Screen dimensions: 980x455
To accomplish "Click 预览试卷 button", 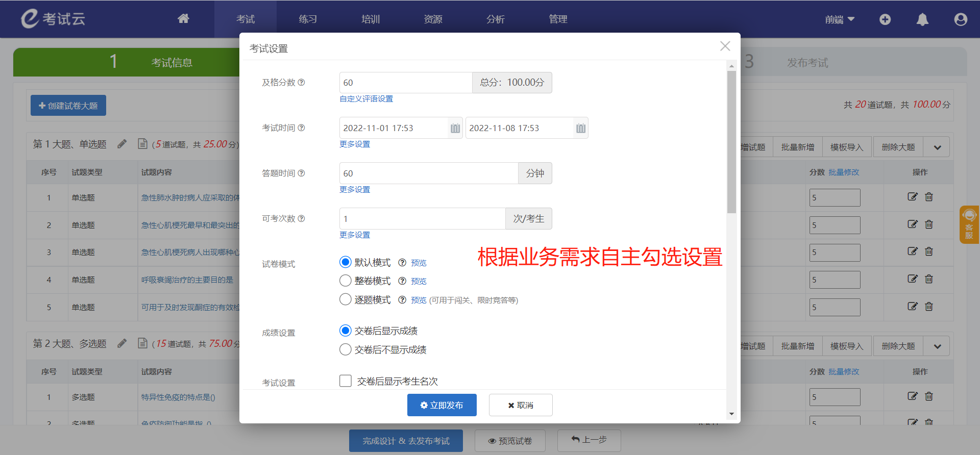I will pyautogui.click(x=510, y=441).
